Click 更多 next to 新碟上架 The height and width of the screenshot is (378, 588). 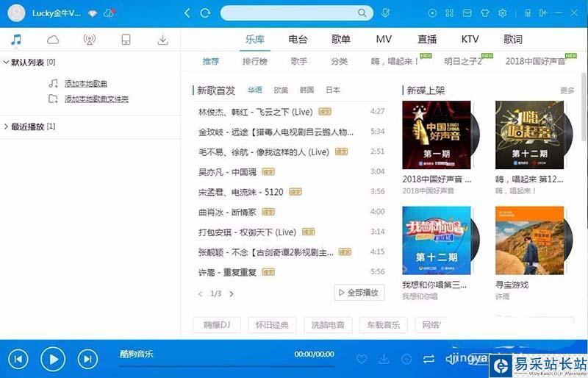(x=567, y=90)
